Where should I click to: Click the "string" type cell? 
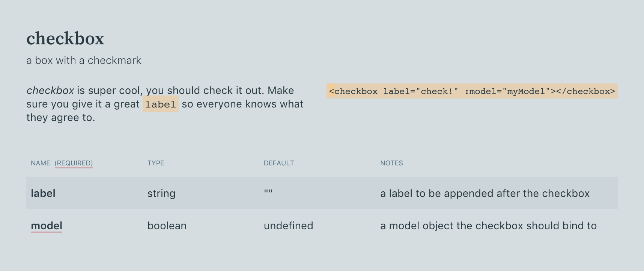[161, 194]
